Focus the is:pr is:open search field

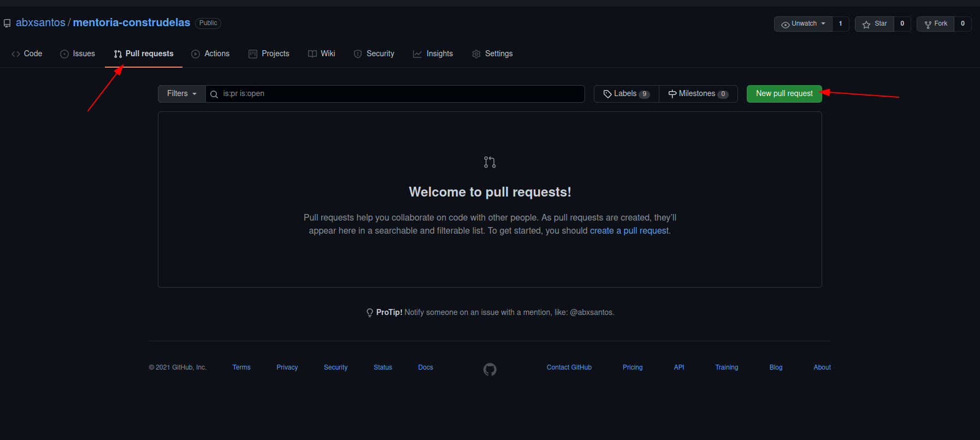coord(395,93)
